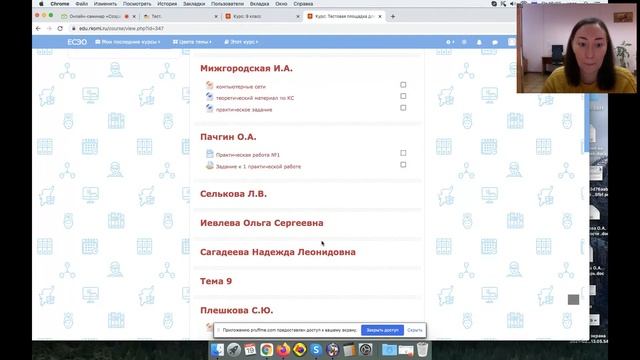Expand the 'Этот курс' dropdown
640x360 pixels.
point(241,42)
